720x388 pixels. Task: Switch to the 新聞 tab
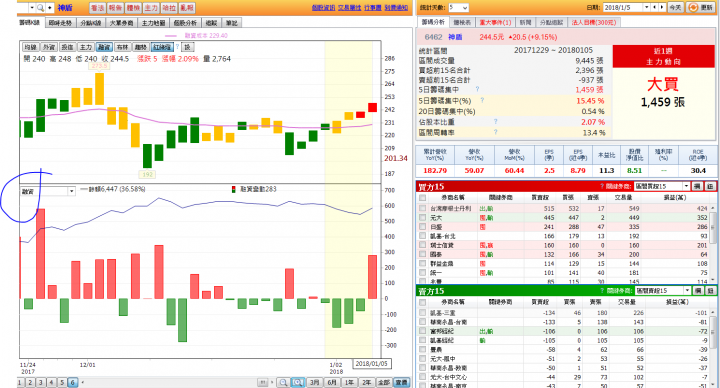(525, 22)
